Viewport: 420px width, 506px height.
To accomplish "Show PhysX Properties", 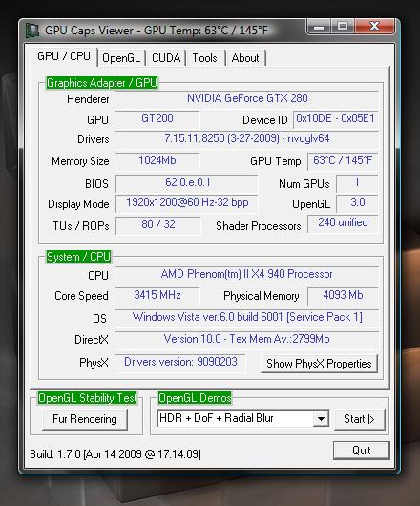I will tap(319, 364).
